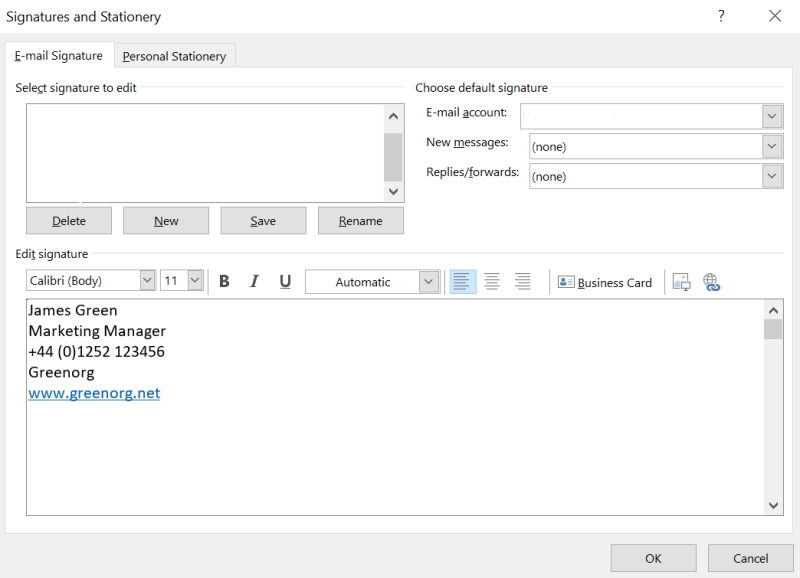Open the font size 11 dropdown

coord(195,282)
